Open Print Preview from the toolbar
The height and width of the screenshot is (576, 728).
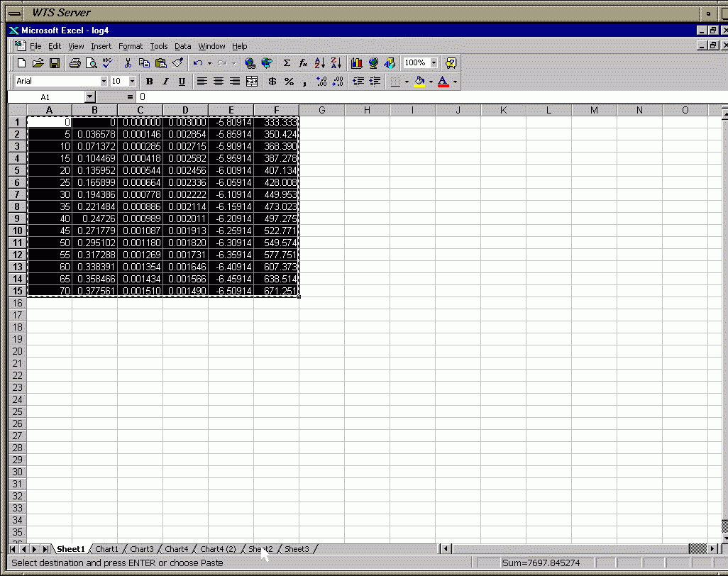(x=91, y=63)
